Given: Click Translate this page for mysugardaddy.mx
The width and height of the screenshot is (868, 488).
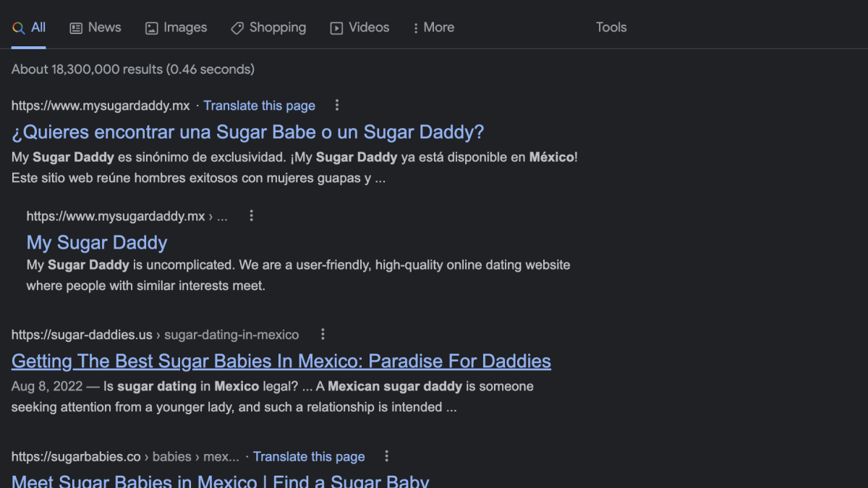Looking at the screenshot, I should pos(259,106).
